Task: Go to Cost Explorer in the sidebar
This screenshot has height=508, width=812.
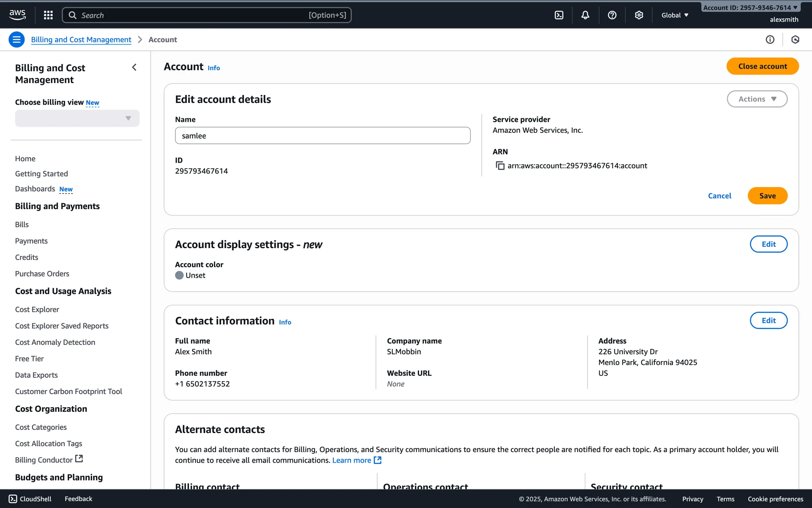Action: (37, 309)
